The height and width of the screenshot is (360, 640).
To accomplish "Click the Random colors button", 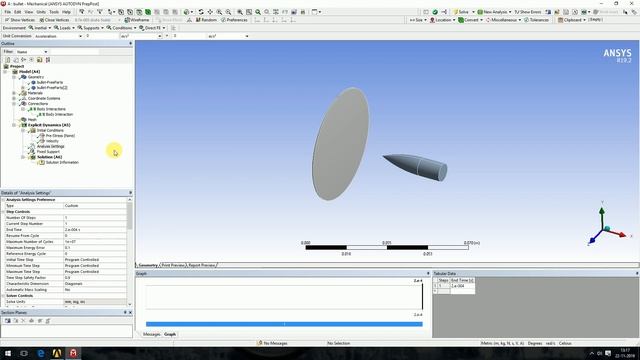I will click(x=206, y=20).
